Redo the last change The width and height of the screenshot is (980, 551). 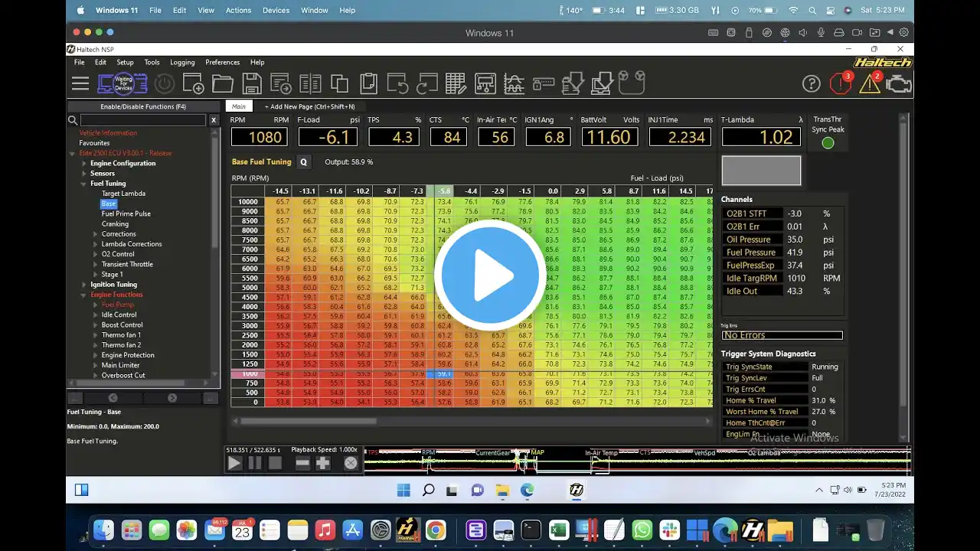426,83
